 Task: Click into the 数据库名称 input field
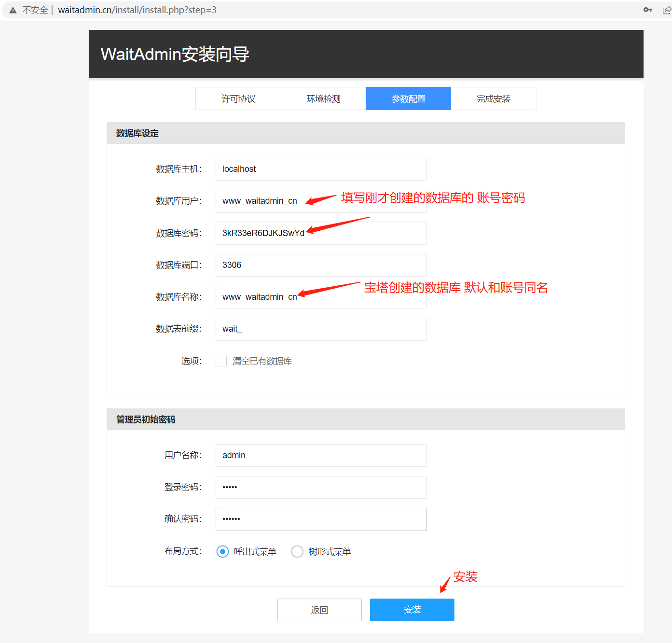[x=321, y=297]
